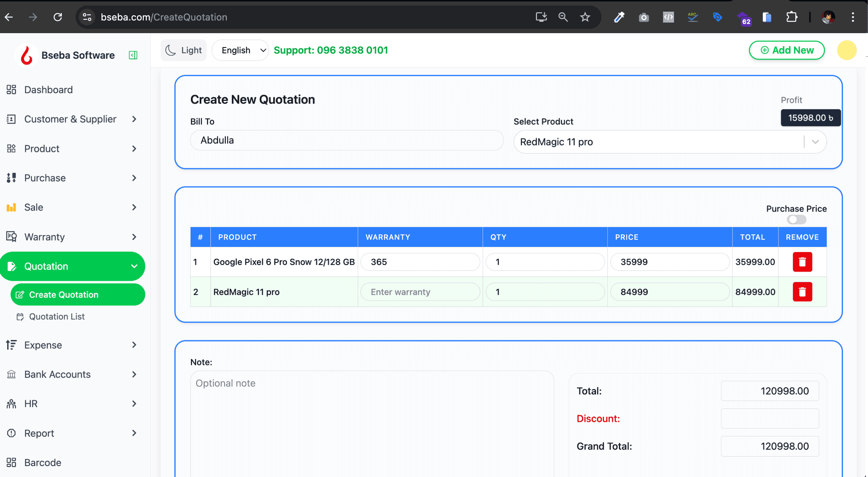The image size is (868, 477).
Task: Open the browser Extensions puzzle icon
Action: [791, 17]
